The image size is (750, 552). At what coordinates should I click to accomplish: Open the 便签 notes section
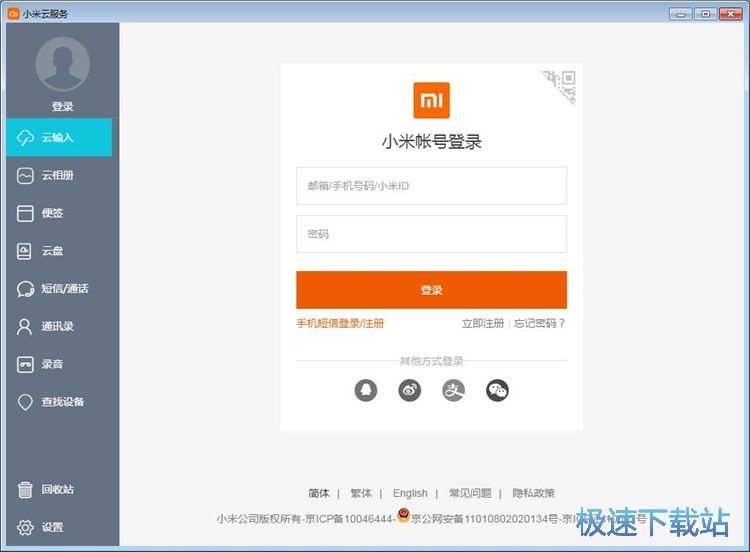pyautogui.click(x=59, y=213)
